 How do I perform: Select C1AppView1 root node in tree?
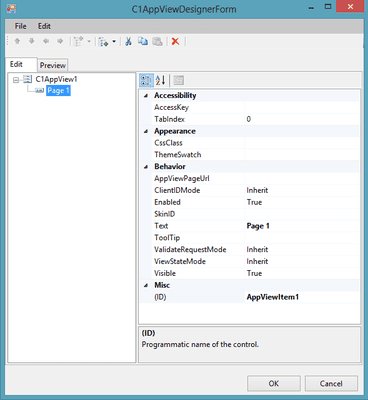coord(56,79)
